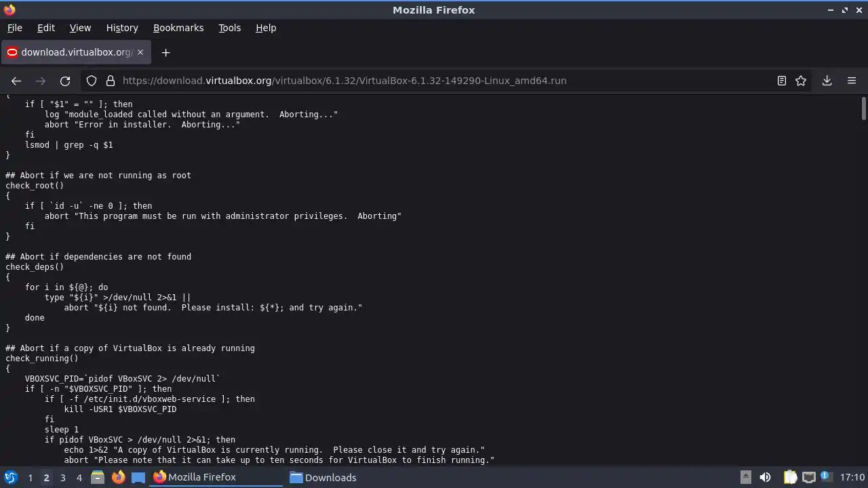Open the Edit menu
Screen dimensions: 868x488
46,28
